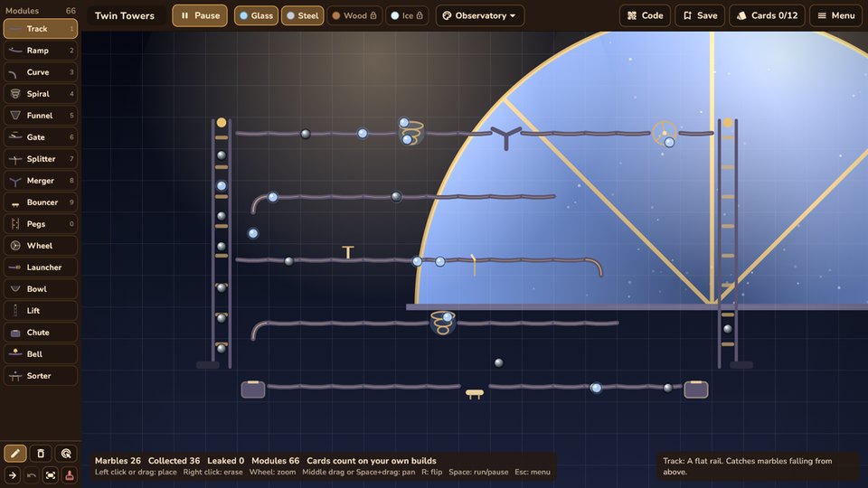Click the 'Modules 66' status text
Image resolution: width=868 pixels, height=488 pixels.
275,460
